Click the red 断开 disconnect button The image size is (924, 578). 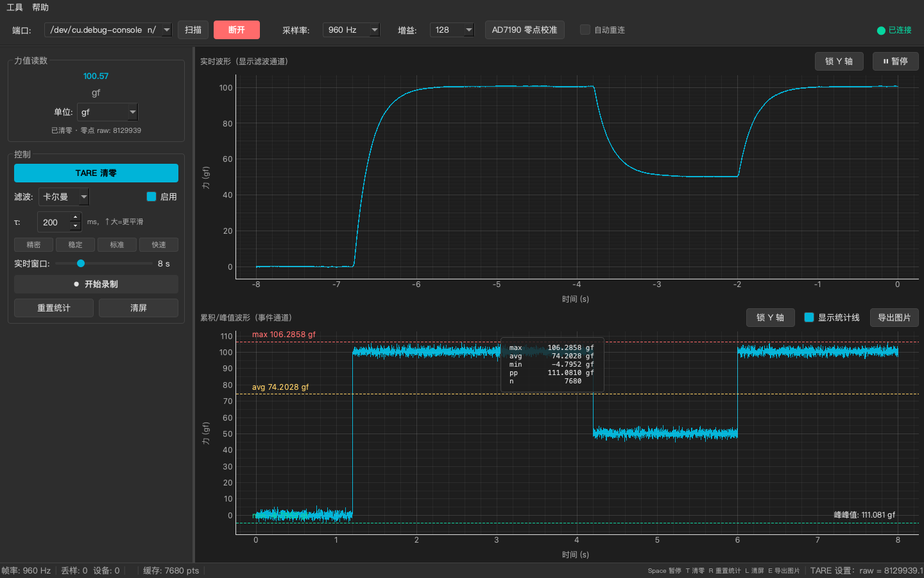[x=237, y=30]
